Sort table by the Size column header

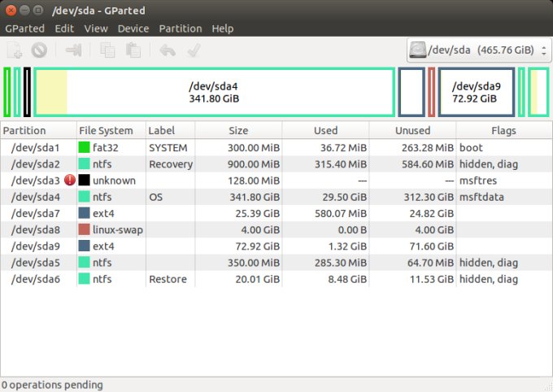click(238, 131)
